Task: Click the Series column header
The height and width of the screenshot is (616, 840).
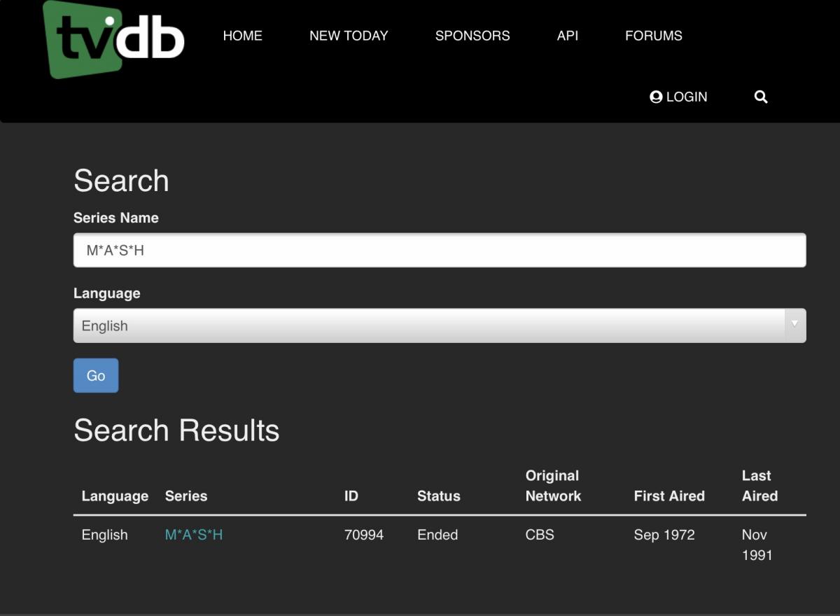Action: click(186, 496)
